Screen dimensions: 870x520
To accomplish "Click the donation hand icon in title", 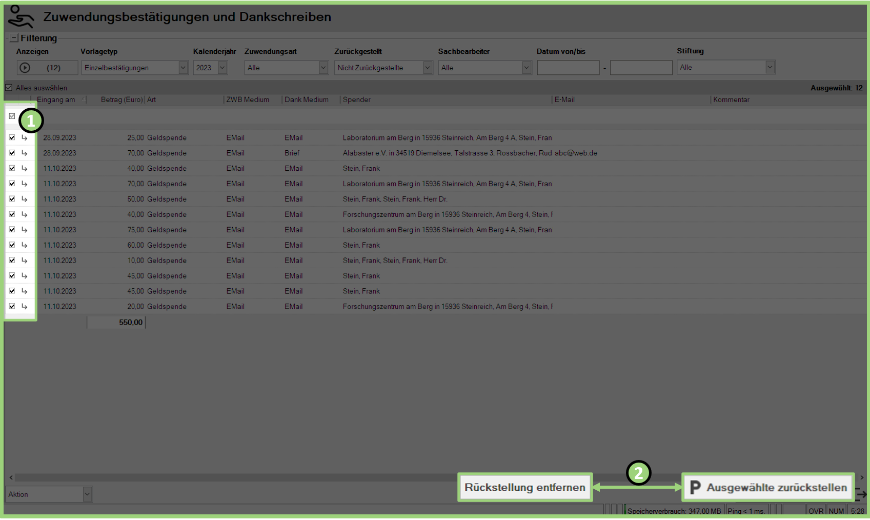I will point(20,17).
